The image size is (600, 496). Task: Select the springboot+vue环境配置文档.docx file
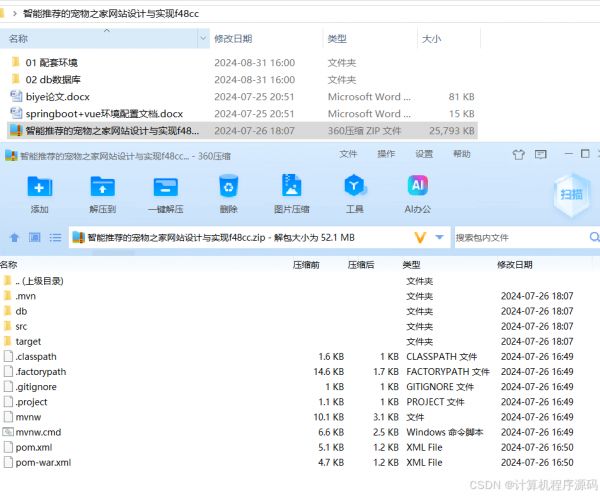pyautogui.click(x=97, y=114)
